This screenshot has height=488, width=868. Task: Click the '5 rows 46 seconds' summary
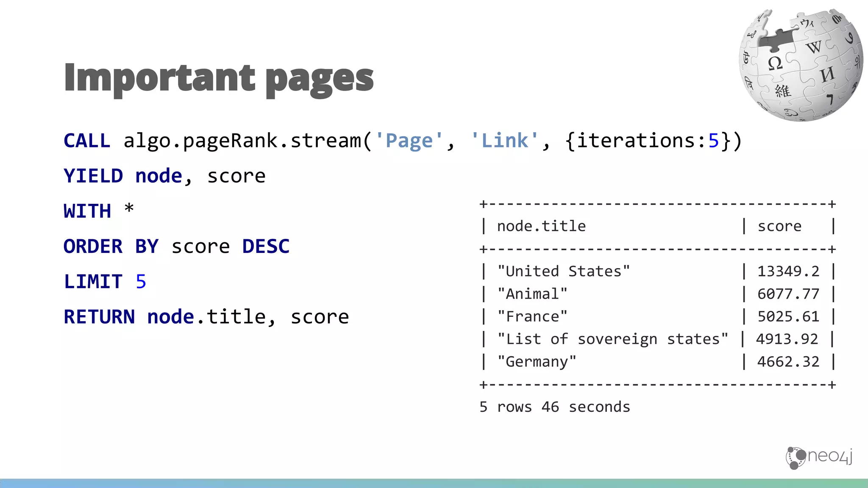[555, 407]
